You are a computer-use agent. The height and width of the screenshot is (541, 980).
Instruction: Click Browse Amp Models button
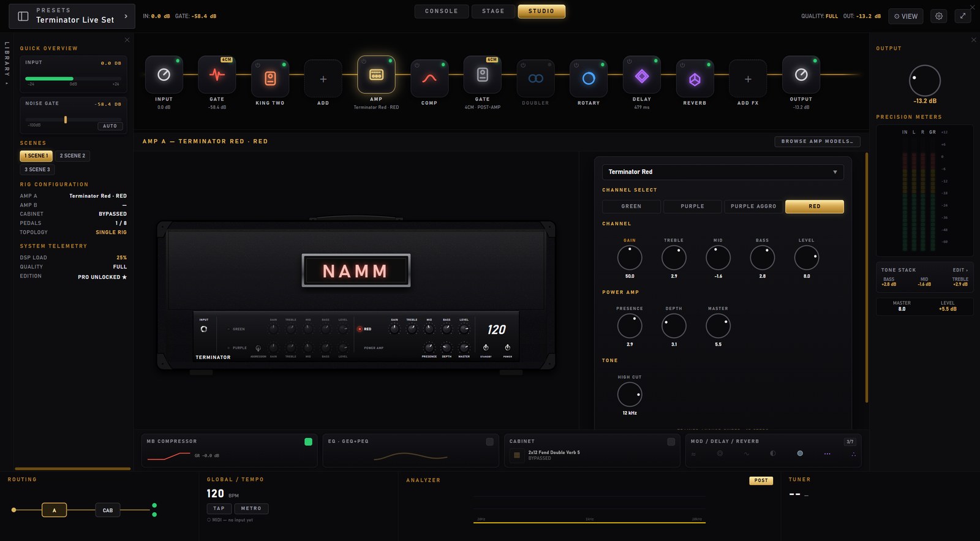pyautogui.click(x=817, y=142)
